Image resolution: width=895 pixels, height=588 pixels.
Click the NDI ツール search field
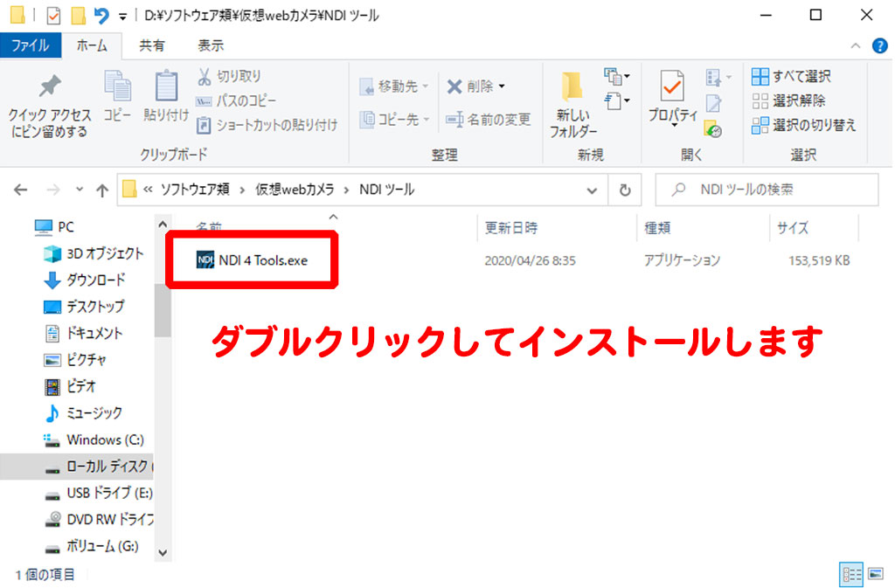click(778, 190)
